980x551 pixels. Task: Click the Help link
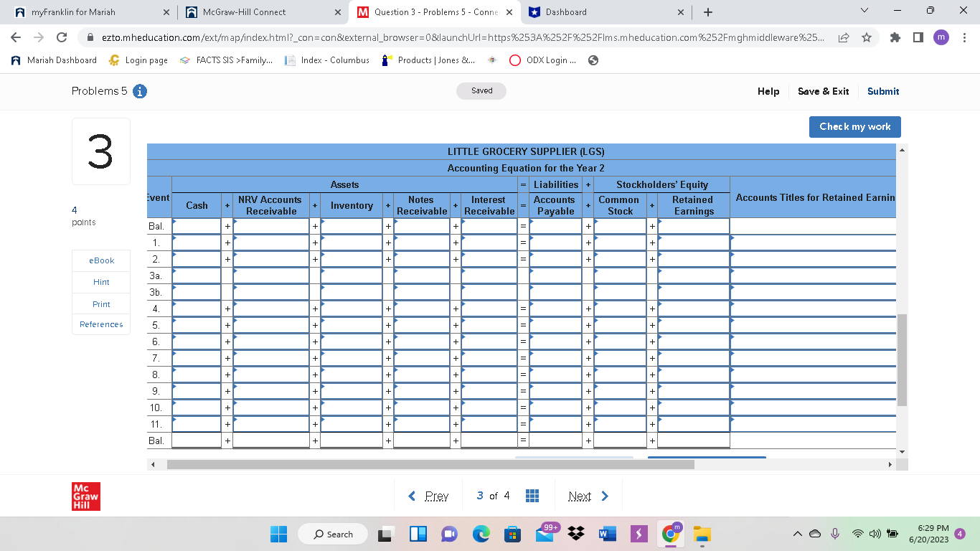(x=768, y=91)
